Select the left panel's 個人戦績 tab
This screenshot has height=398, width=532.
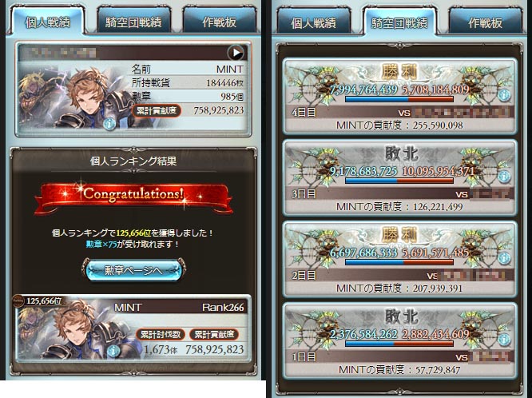47,22
